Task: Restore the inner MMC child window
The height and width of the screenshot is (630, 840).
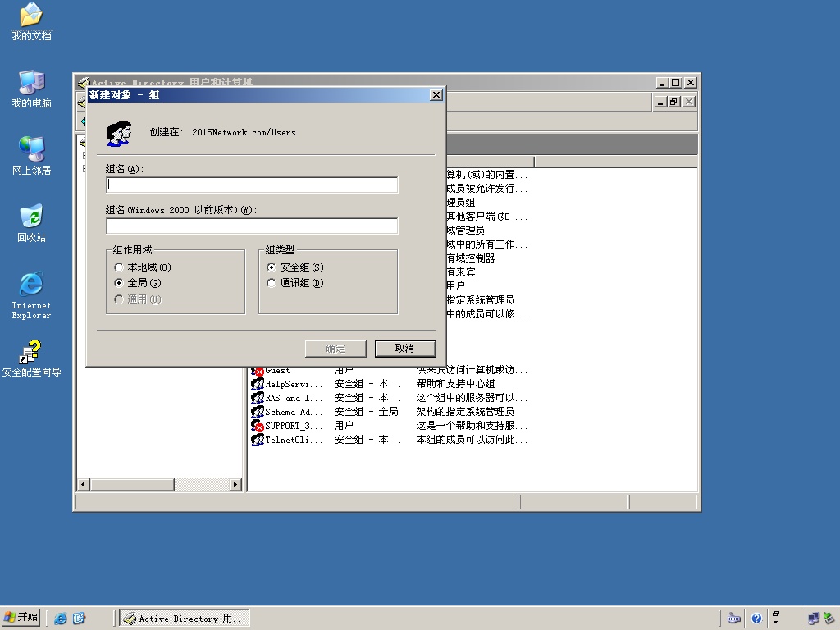Action: [x=674, y=101]
